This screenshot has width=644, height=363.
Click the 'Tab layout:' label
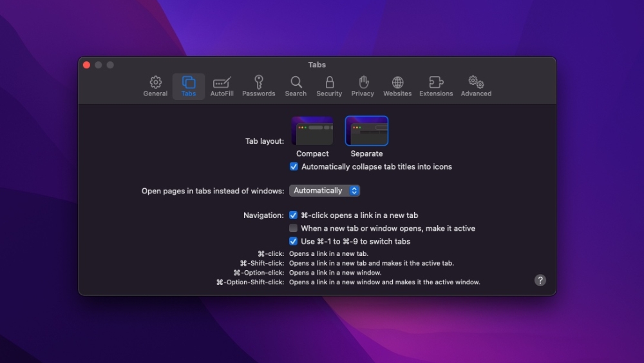point(265,141)
